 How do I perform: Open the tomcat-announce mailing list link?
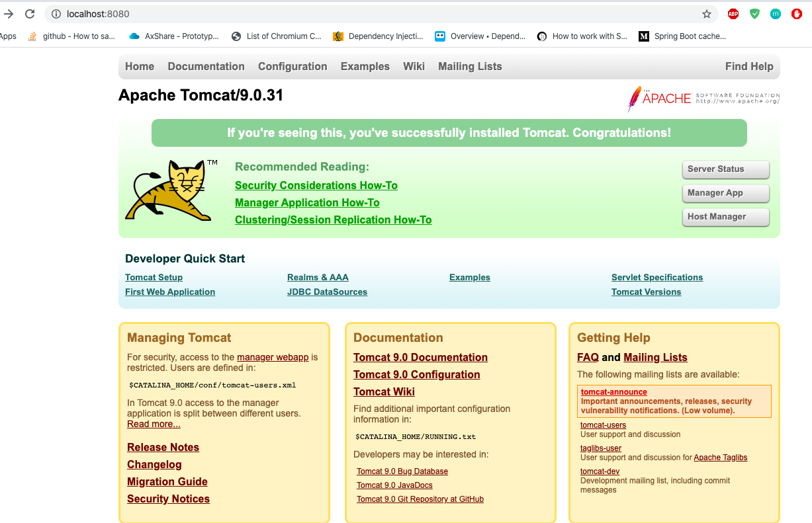tap(614, 392)
